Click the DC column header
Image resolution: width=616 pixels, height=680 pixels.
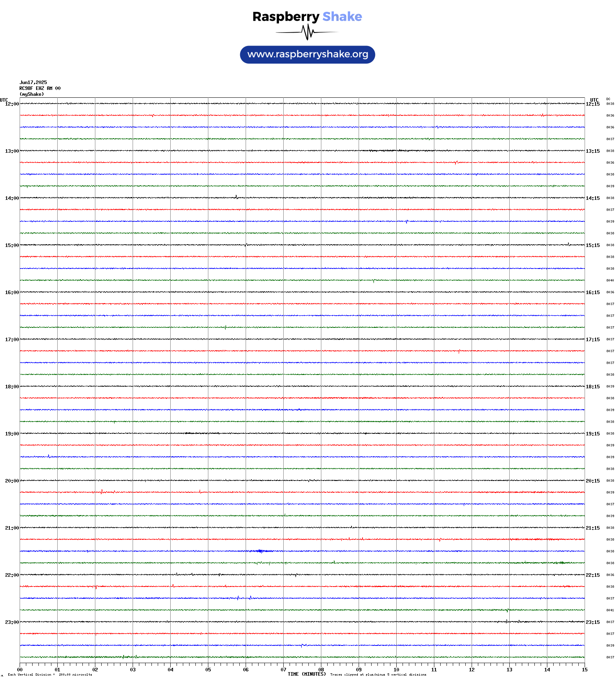tap(608, 99)
